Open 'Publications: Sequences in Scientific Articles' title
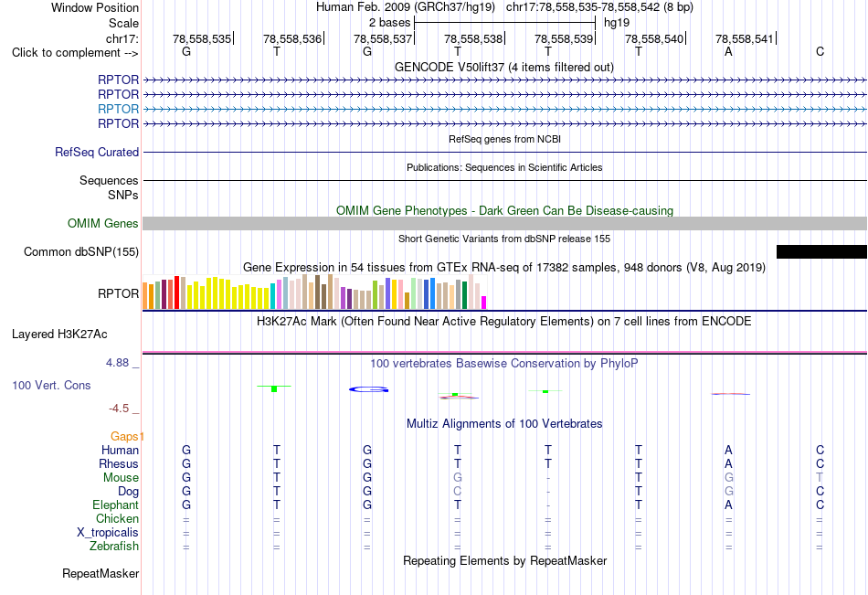The width and height of the screenshot is (868, 595). pos(504,167)
